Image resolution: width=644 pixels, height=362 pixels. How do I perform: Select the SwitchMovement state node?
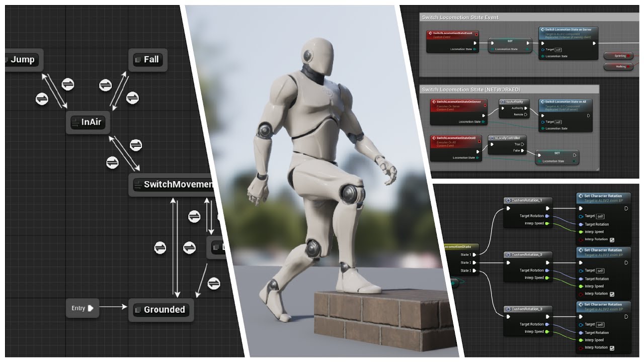coord(172,185)
